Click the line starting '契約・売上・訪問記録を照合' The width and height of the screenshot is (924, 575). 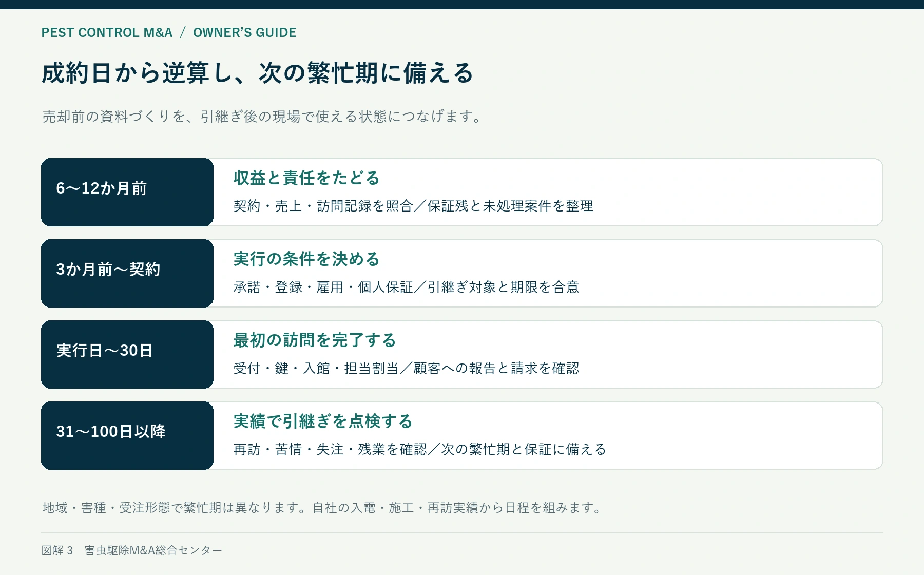coord(413,206)
